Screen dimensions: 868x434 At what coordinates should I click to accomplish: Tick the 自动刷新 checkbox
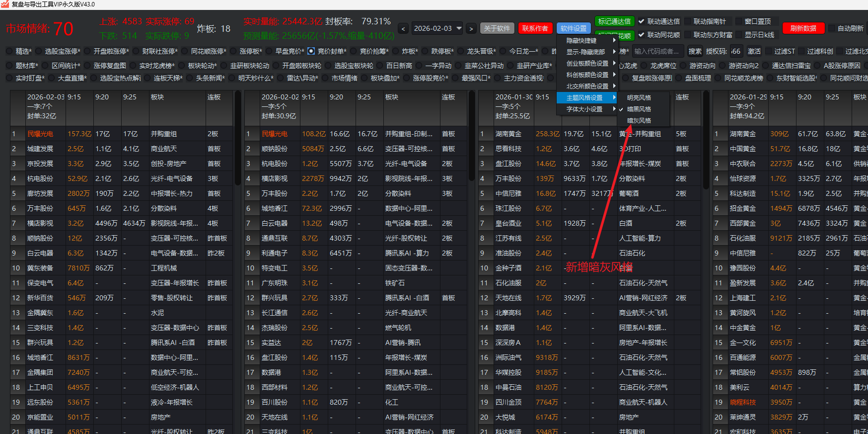click(832, 28)
